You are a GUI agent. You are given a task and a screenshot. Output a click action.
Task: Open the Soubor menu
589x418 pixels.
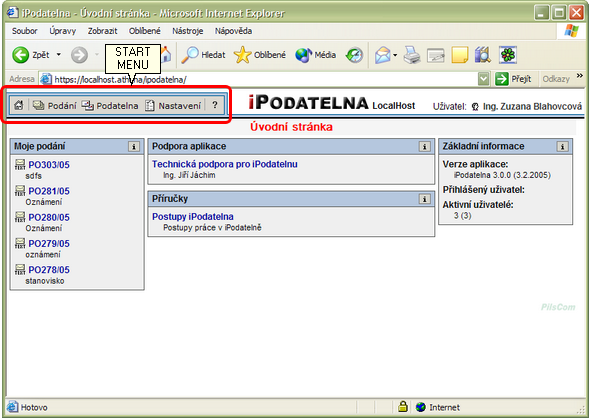click(24, 31)
